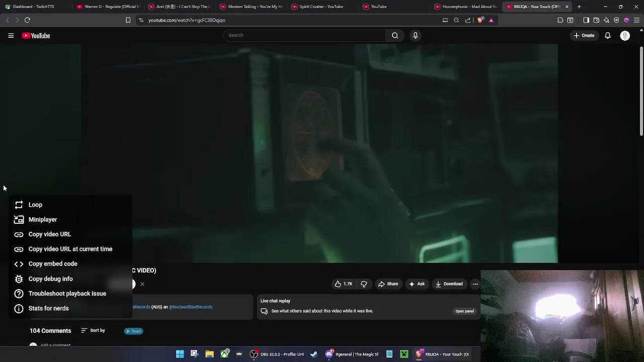Open the YouTube guide hamburger menu
The width and height of the screenshot is (644, 362).
(11, 36)
